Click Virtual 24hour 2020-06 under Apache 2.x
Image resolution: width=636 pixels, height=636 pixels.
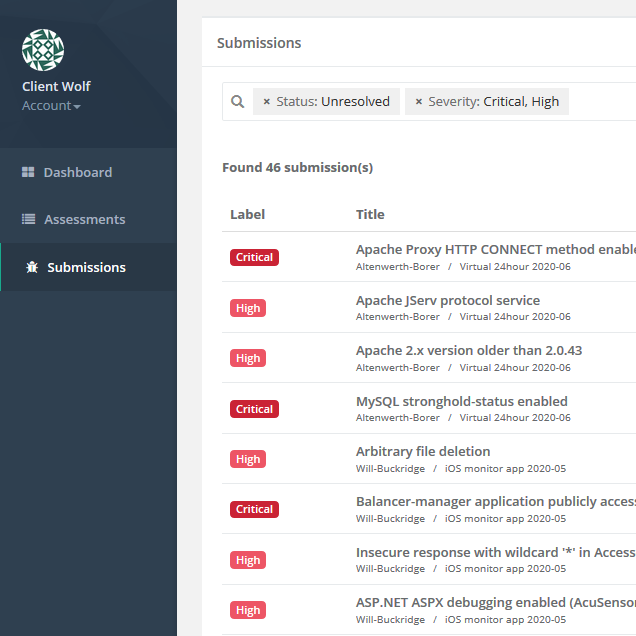(x=515, y=367)
